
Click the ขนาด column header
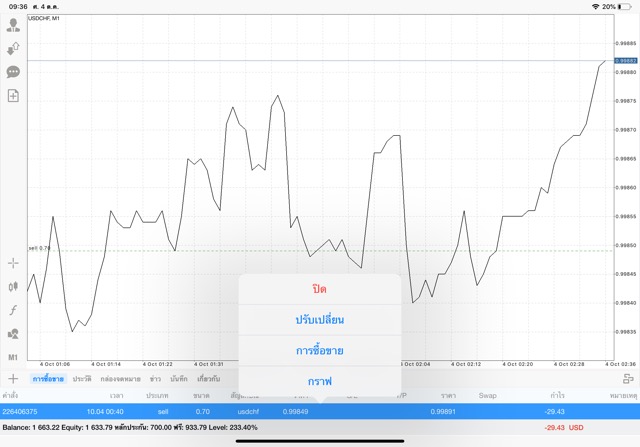[201, 396]
